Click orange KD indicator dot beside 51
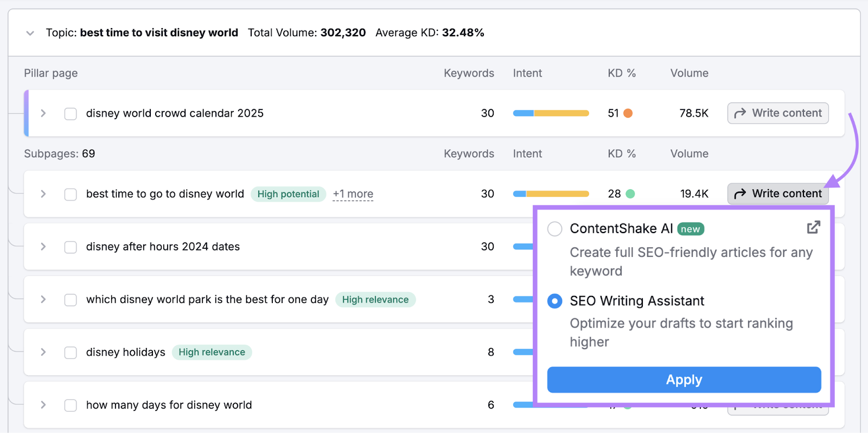868x433 pixels. click(x=628, y=113)
